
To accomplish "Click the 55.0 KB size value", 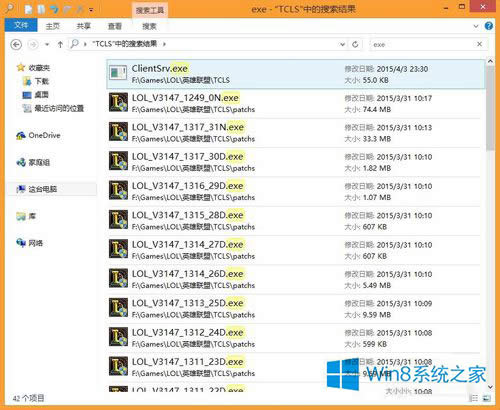I will pos(376,80).
